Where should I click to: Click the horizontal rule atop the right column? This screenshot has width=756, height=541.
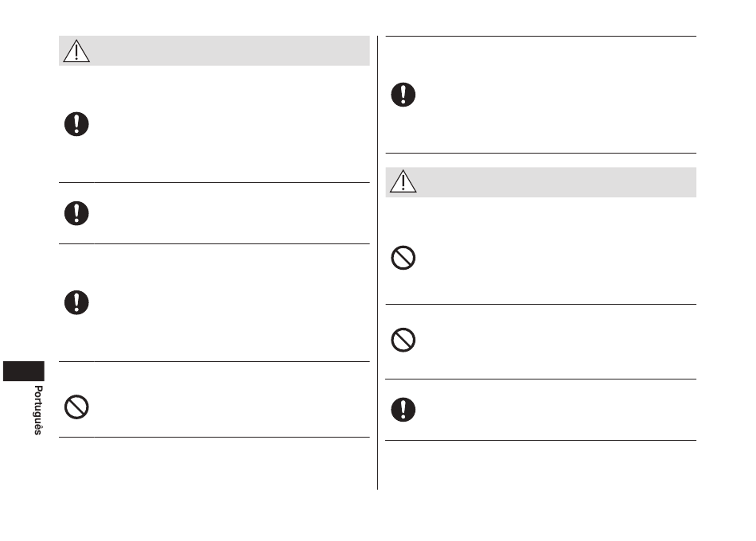click(541, 36)
